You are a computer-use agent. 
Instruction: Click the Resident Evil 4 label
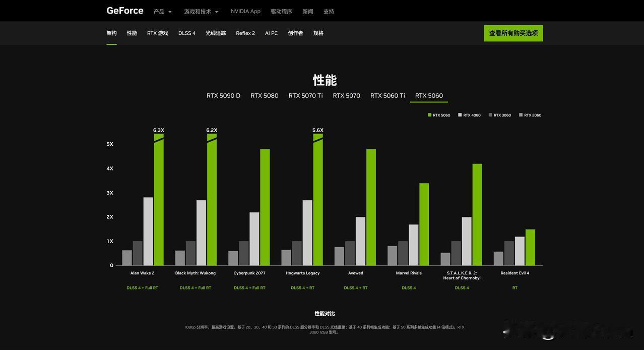515,273
